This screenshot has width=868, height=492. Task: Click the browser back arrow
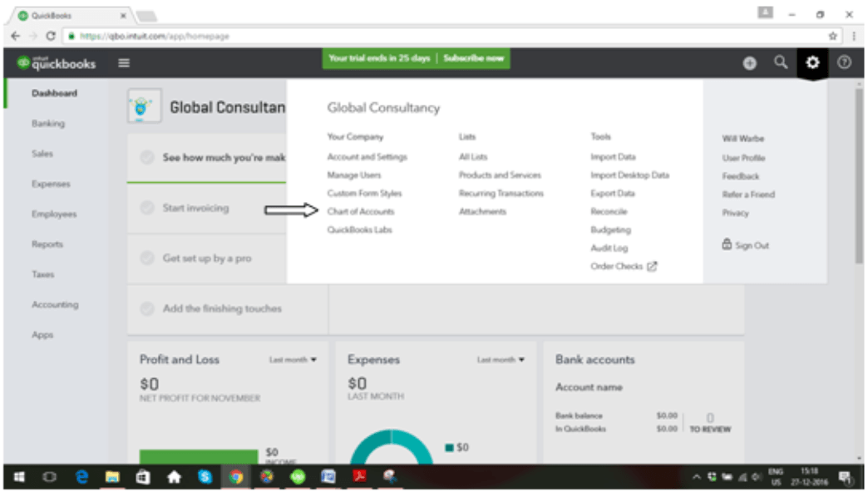16,36
